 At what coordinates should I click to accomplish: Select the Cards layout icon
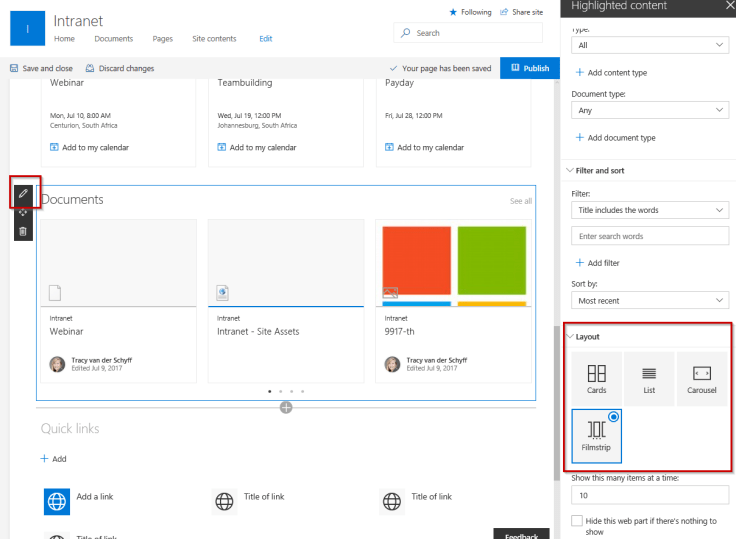596,377
